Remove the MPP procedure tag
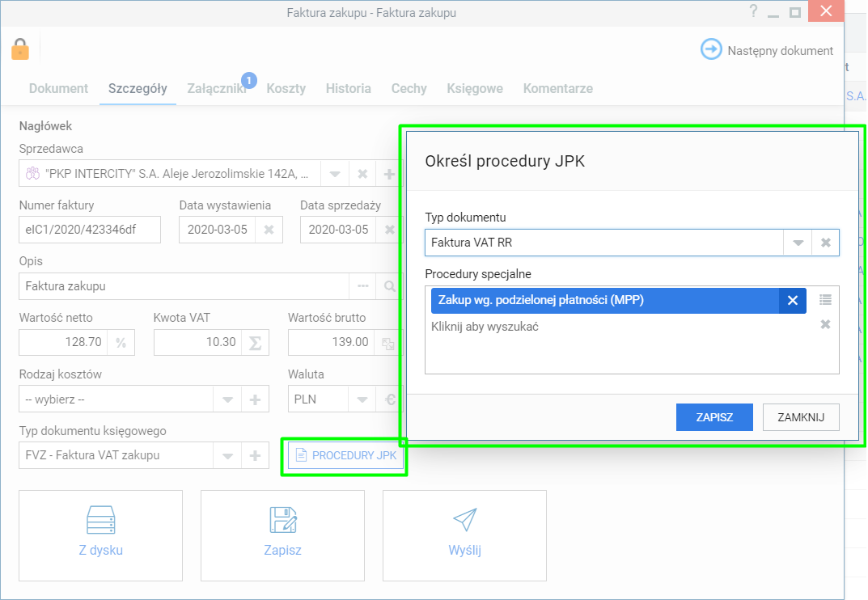 (x=793, y=300)
